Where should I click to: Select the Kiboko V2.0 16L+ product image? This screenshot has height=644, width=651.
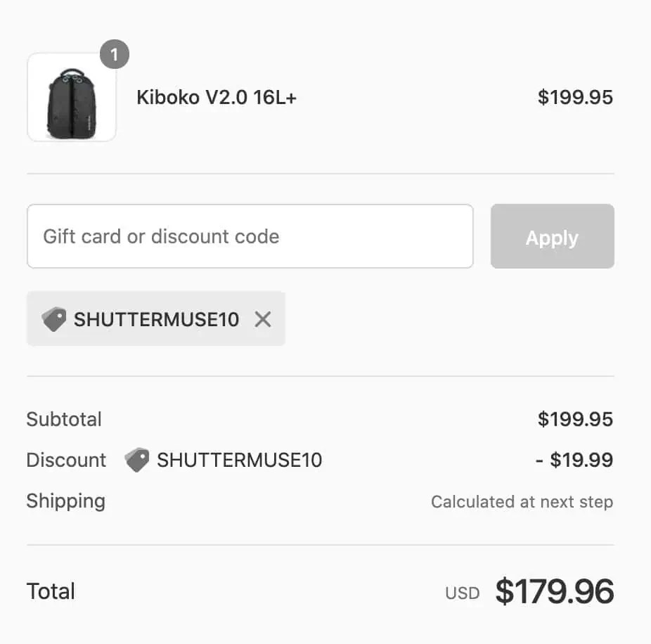click(x=72, y=97)
